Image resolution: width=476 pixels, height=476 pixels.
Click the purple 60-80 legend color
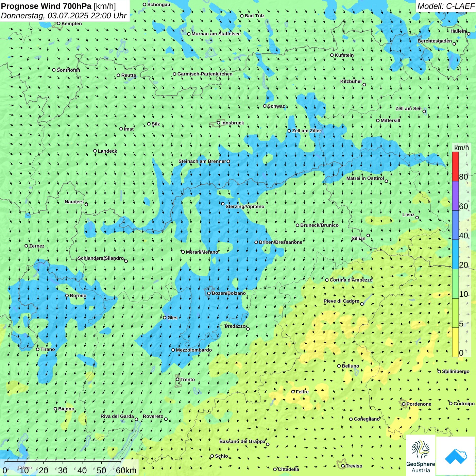(455, 196)
